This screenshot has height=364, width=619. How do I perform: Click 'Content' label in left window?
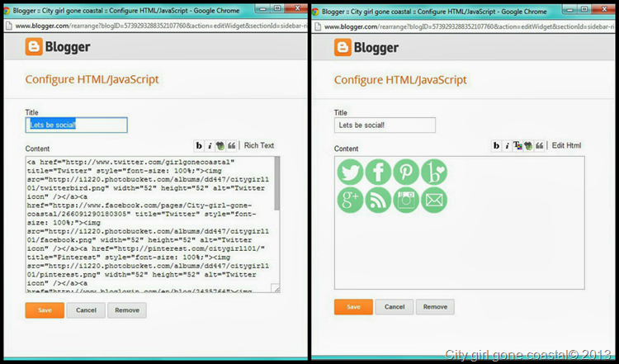coord(37,149)
